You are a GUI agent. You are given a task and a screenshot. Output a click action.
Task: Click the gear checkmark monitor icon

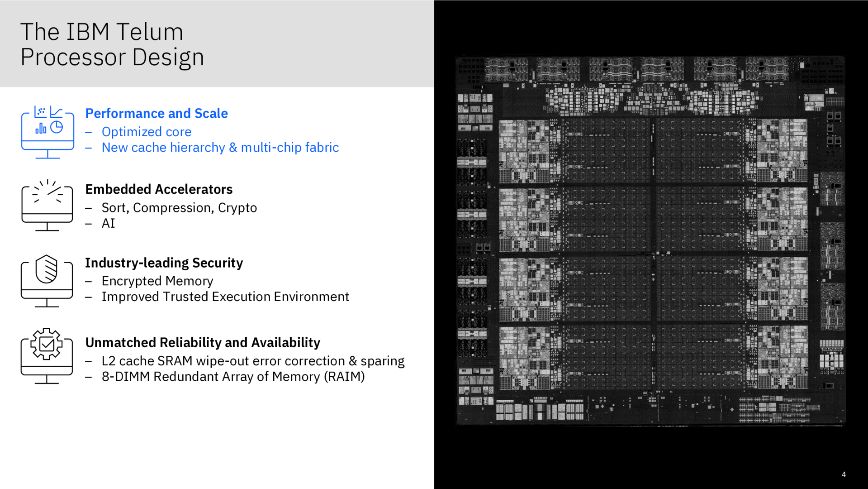pyautogui.click(x=47, y=356)
